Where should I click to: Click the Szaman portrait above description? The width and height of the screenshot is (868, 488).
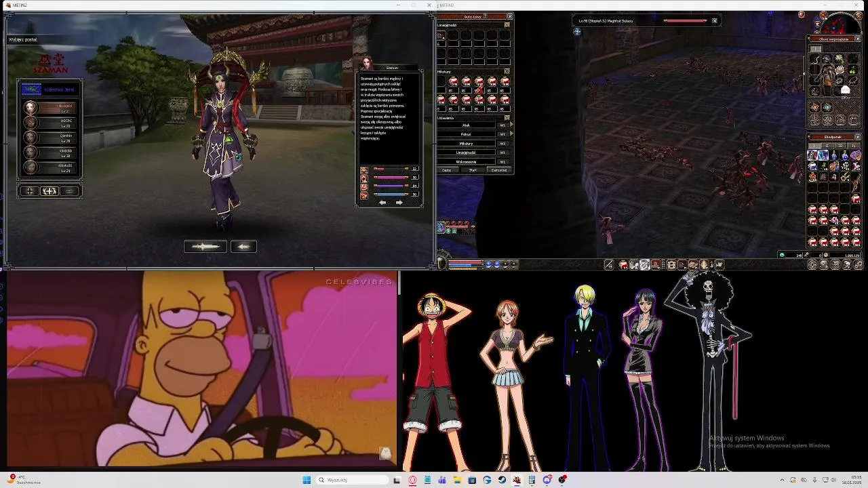[x=368, y=63]
